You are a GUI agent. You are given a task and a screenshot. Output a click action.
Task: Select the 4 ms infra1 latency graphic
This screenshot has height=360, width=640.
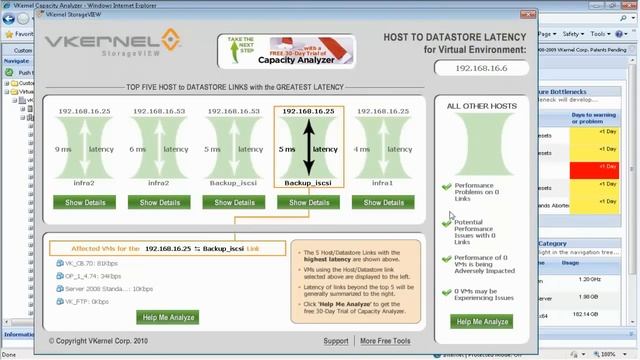(383, 148)
